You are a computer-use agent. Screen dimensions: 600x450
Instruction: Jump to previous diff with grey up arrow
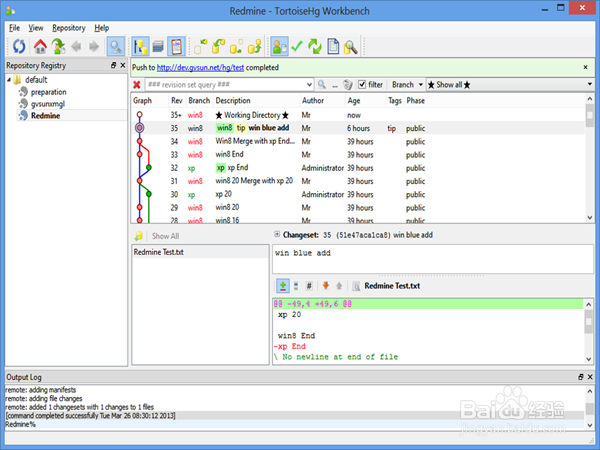click(339, 285)
